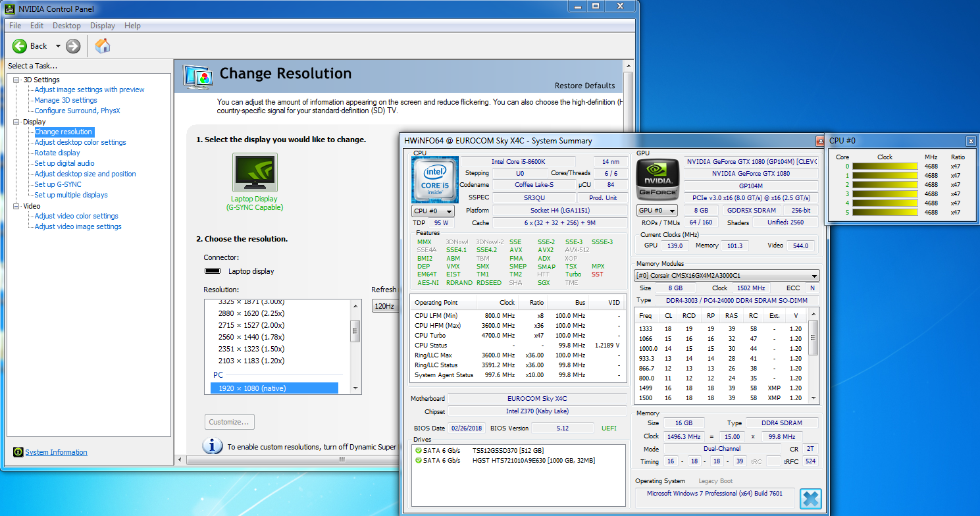Open the Corsair memory module dropdown
980x516 pixels.
pyautogui.click(x=727, y=276)
